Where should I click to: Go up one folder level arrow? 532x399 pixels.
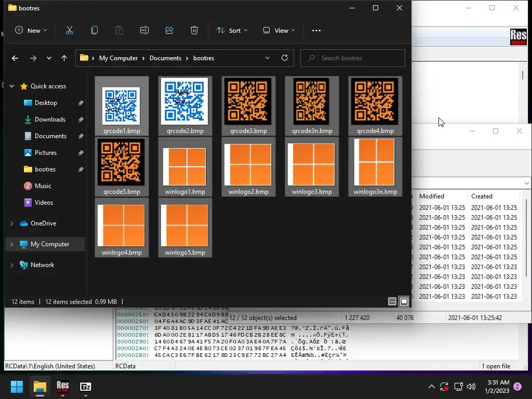pyautogui.click(x=64, y=58)
